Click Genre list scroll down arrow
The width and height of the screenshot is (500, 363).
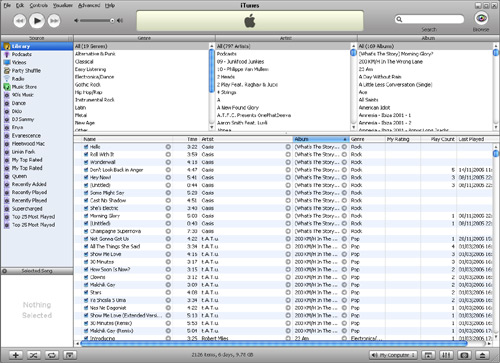click(211, 128)
